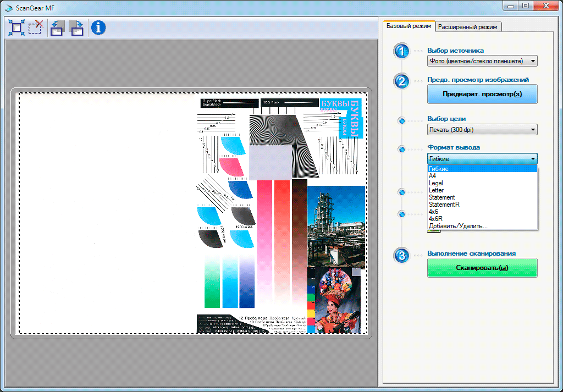
Task: Collapse the Формат вывода combo box
Action: coord(482,159)
